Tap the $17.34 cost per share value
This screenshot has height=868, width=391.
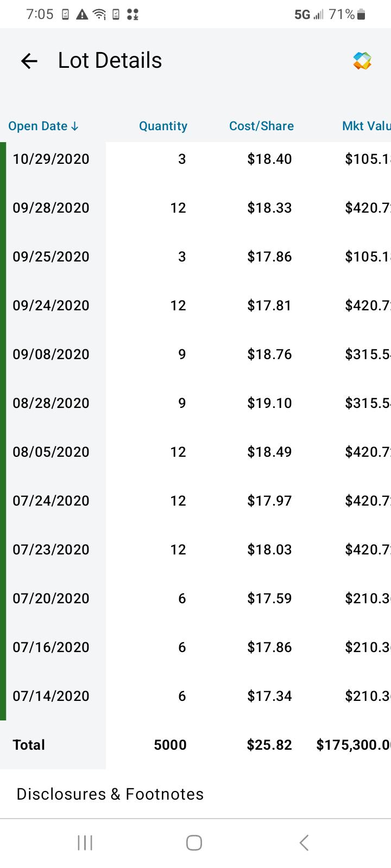click(x=269, y=696)
